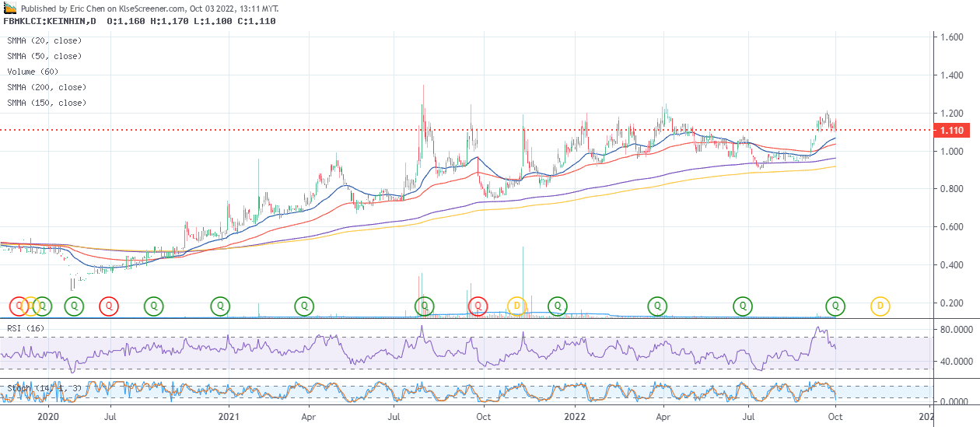
Task: Click the green Q marker at October 2022
Action: (836, 306)
